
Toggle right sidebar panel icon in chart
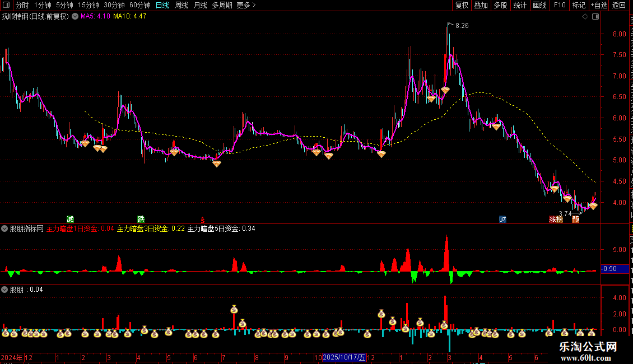click(x=595, y=17)
